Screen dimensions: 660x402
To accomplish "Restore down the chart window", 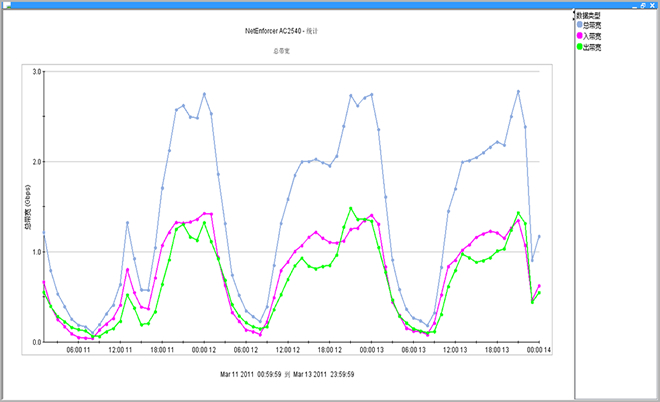I will click(x=642, y=5).
